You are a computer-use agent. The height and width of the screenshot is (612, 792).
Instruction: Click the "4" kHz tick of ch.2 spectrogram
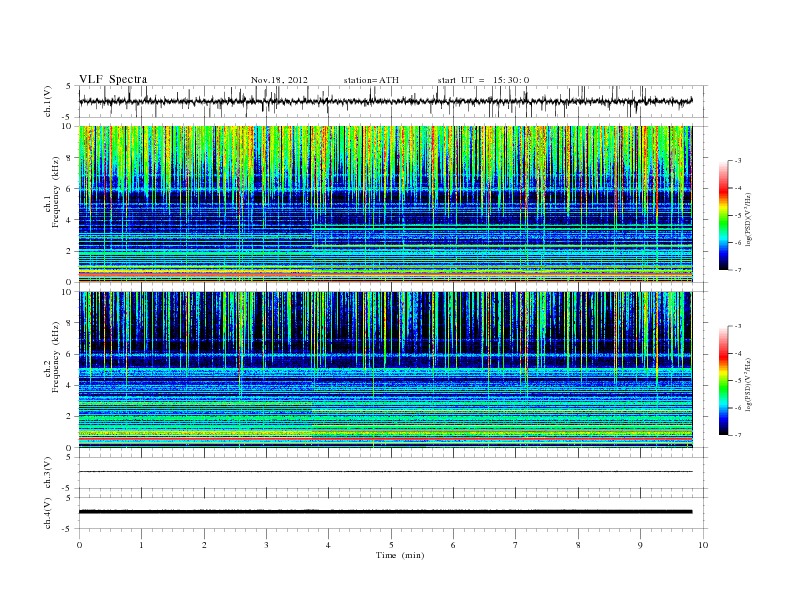point(70,386)
